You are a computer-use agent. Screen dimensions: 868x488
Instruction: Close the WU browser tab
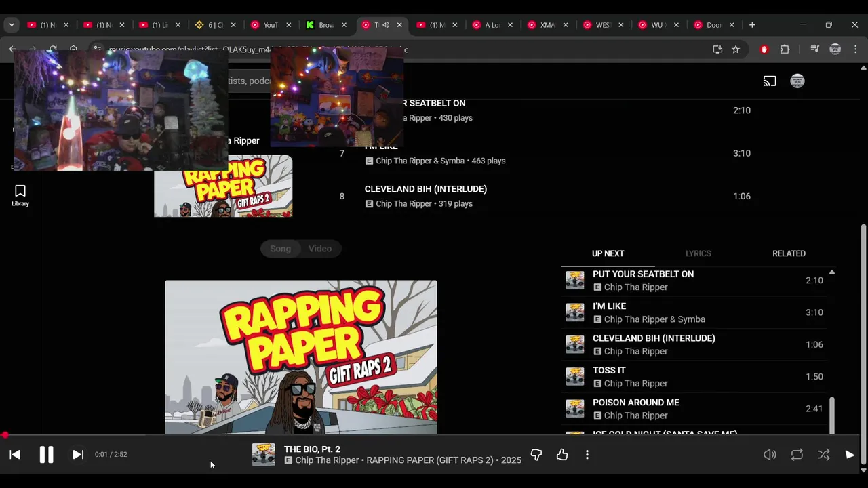pyautogui.click(x=676, y=25)
